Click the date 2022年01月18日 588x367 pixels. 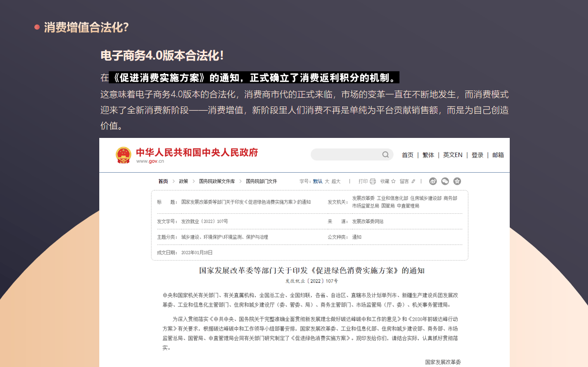pos(197,252)
